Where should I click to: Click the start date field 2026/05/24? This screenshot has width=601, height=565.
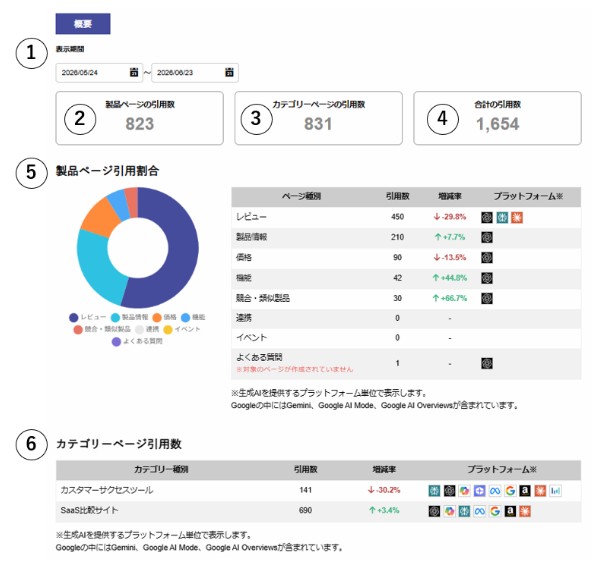(x=99, y=72)
